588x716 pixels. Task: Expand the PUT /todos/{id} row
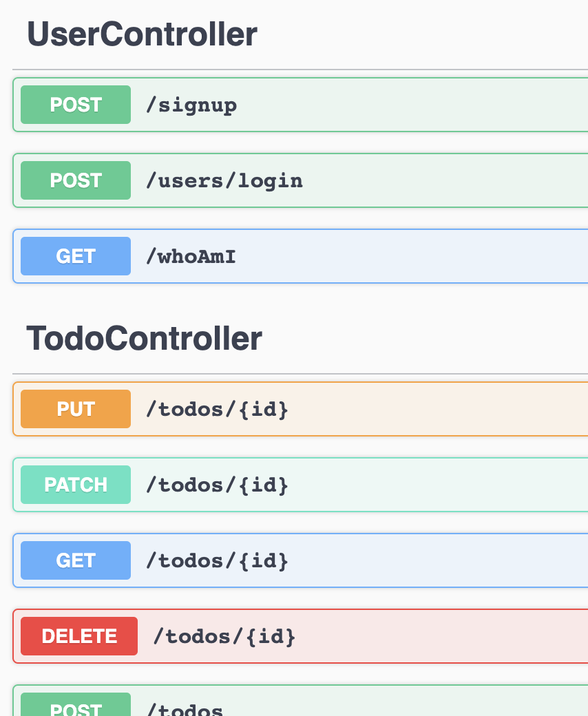(x=300, y=409)
